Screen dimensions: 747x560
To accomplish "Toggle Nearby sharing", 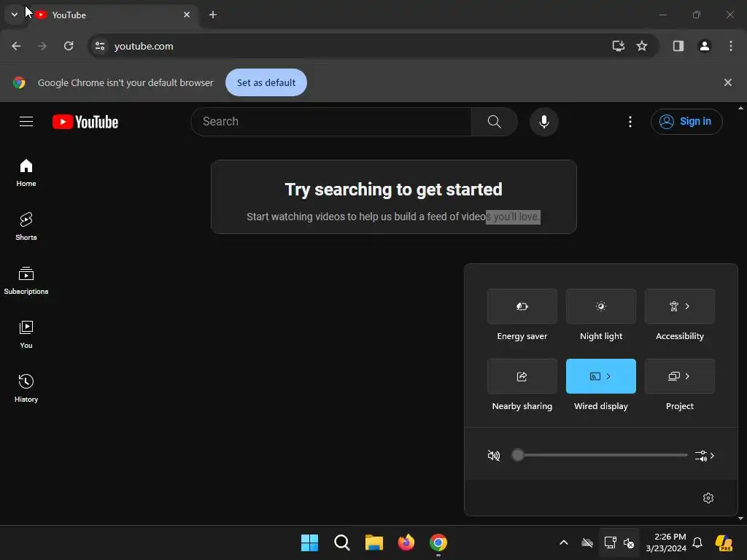I will point(522,376).
